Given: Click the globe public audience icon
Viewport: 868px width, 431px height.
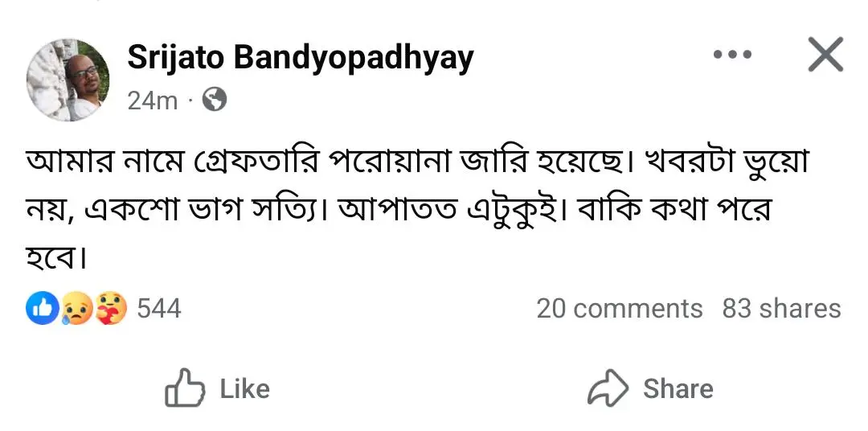Looking at the screenshot, I should (215, 100).
